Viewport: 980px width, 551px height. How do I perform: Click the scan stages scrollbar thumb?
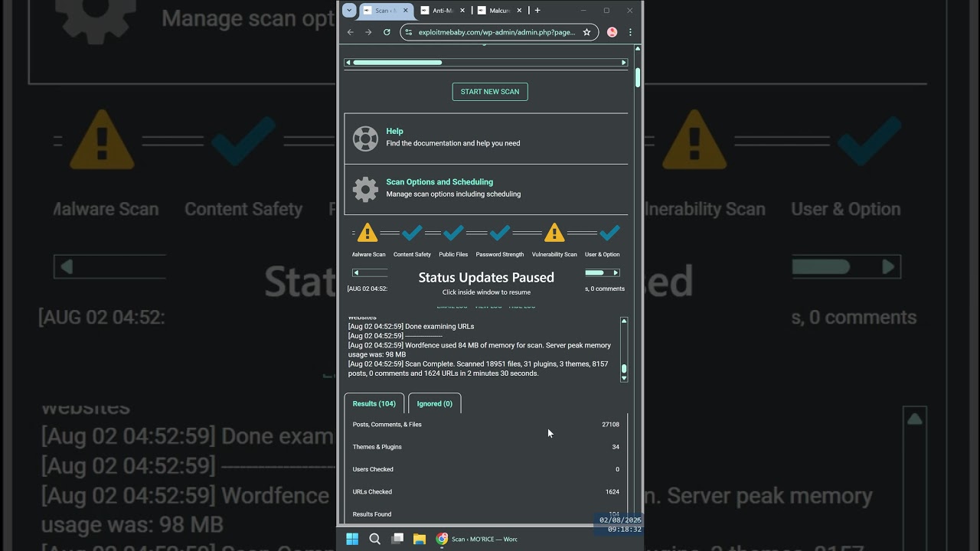click(595, 272)
